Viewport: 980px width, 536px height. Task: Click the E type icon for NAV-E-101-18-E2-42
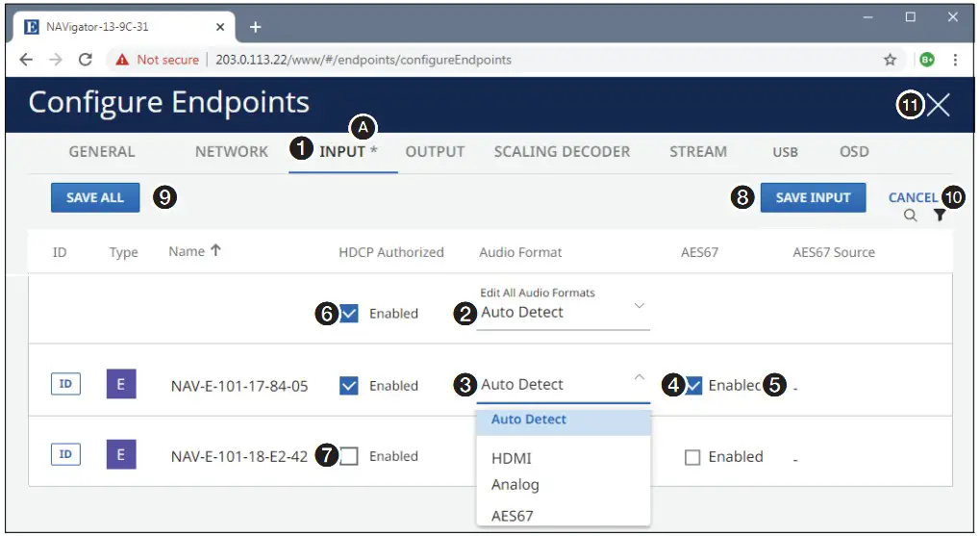point(121,455)
